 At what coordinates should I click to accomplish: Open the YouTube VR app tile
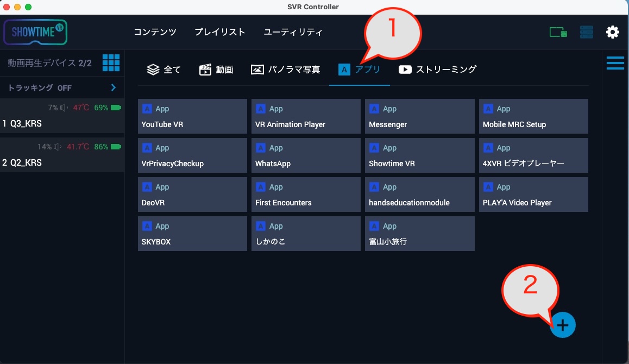tap(192, 116)
